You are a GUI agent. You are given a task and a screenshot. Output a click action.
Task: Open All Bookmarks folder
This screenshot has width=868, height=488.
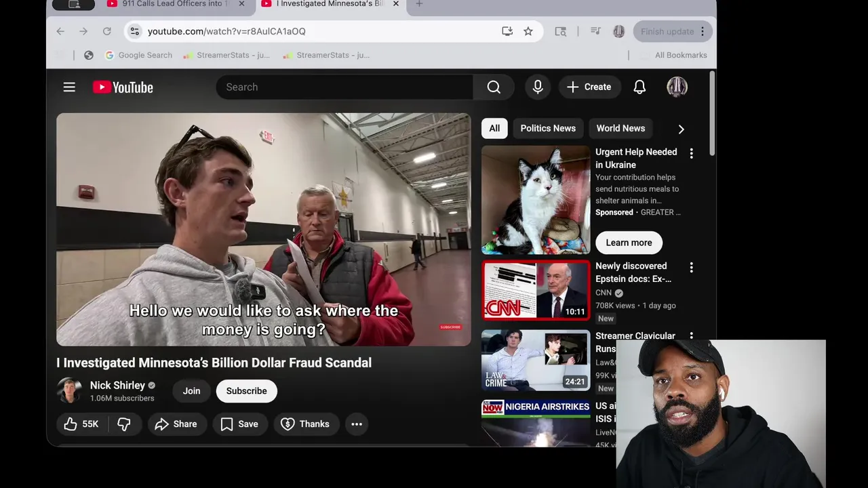pyautogui.click(x=674, y=55)
